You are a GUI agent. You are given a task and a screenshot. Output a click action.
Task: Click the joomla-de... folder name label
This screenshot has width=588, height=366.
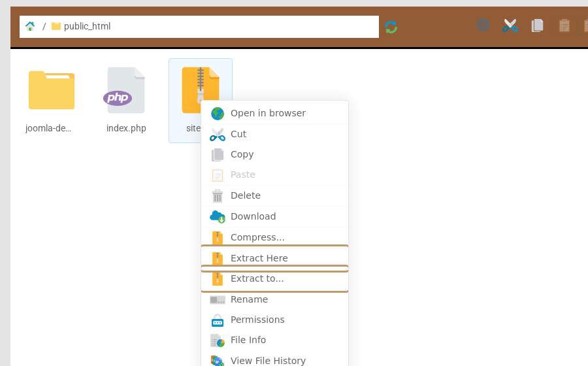point(48,128)
